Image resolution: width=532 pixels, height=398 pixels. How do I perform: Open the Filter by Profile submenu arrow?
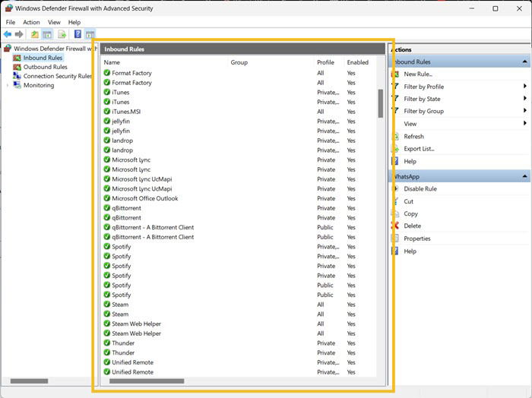pos(524,86)
